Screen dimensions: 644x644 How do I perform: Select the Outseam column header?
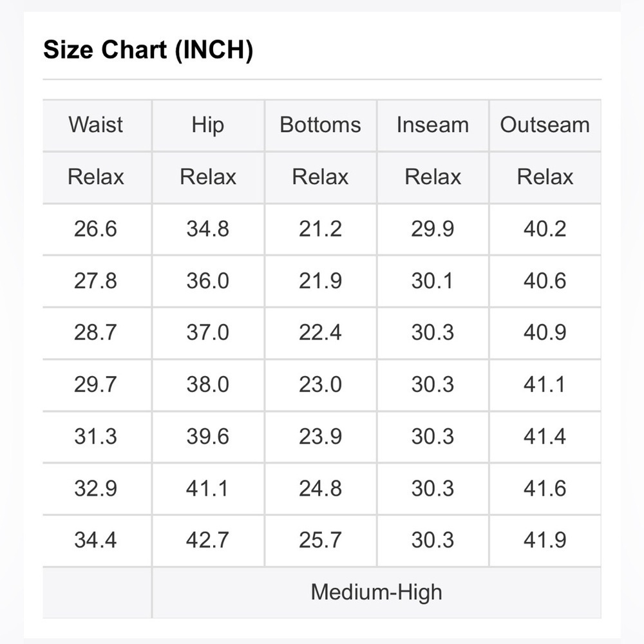(545, 125)
